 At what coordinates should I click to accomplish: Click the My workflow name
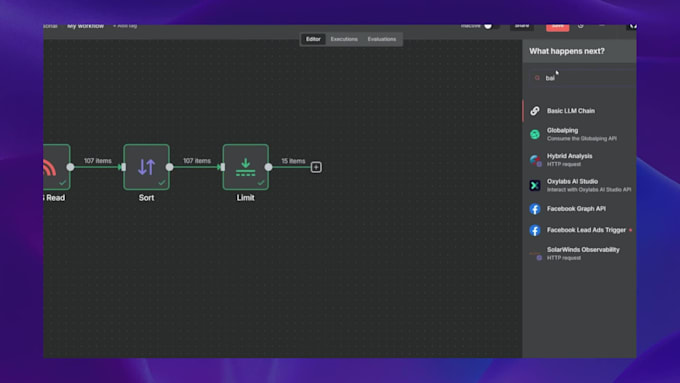tap(85, 26)
